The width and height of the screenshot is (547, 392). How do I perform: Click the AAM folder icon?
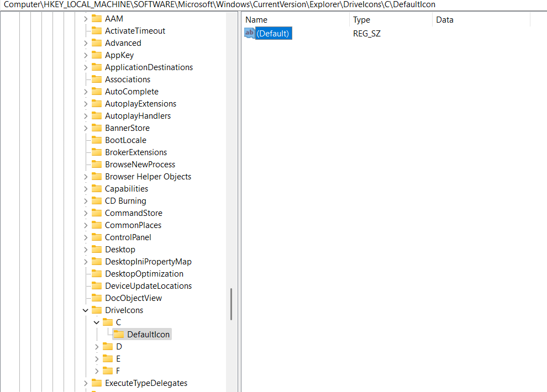(97, 18)
